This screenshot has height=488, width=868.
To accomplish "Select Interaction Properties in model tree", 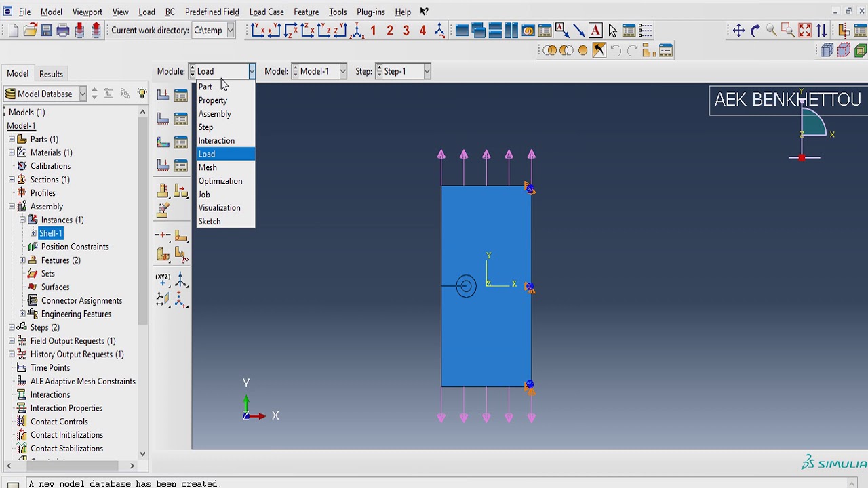I will (x=66, y=408).
